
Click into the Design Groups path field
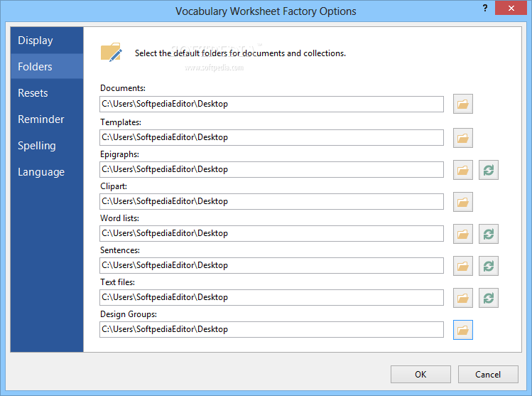271,329
